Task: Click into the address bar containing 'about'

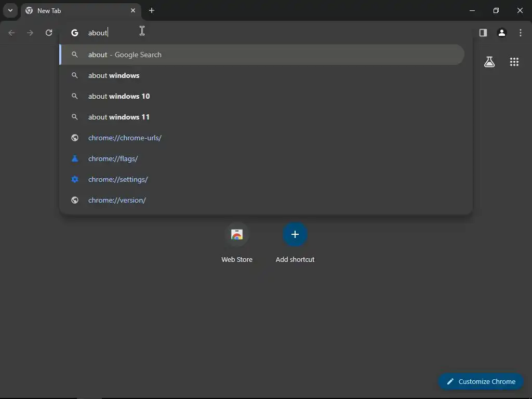Action: (265, 33)
